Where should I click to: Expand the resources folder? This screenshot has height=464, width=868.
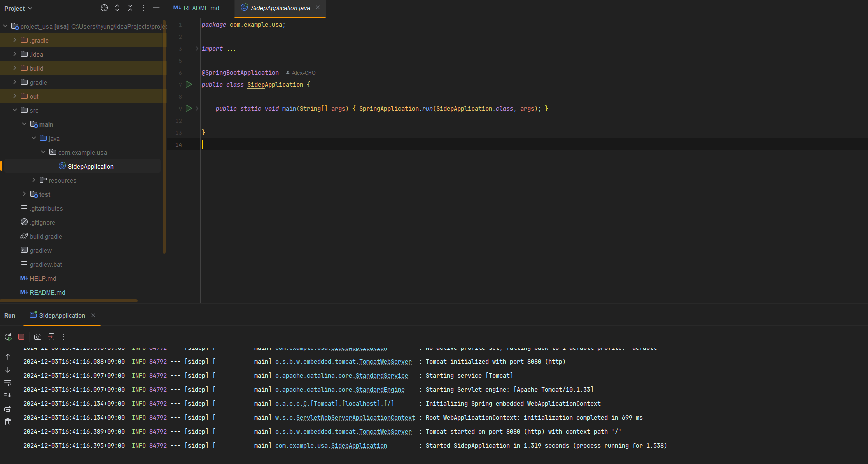34,180
